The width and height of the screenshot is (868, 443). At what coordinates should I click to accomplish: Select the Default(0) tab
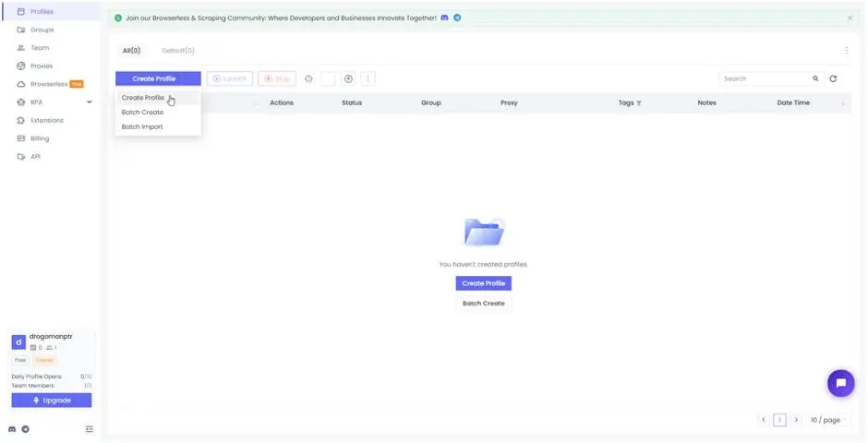coord(178,51)
